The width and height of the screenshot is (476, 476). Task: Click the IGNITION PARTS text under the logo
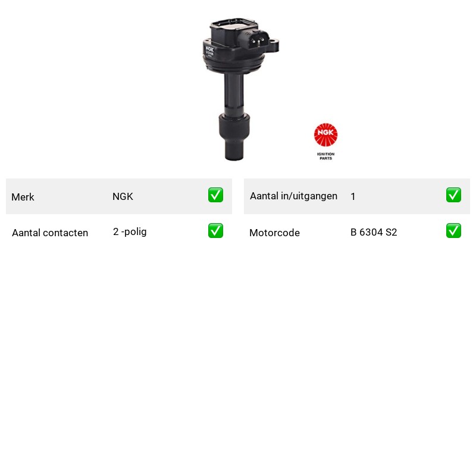coord(325,156)
